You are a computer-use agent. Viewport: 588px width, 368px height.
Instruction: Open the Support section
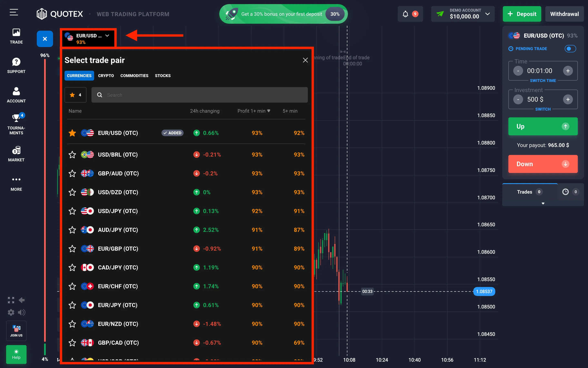coord(16,65)
